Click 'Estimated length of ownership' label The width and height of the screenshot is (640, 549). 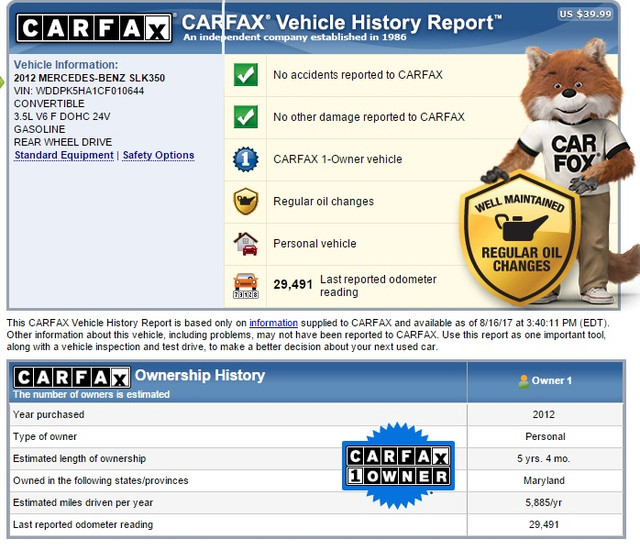[79, 458]
